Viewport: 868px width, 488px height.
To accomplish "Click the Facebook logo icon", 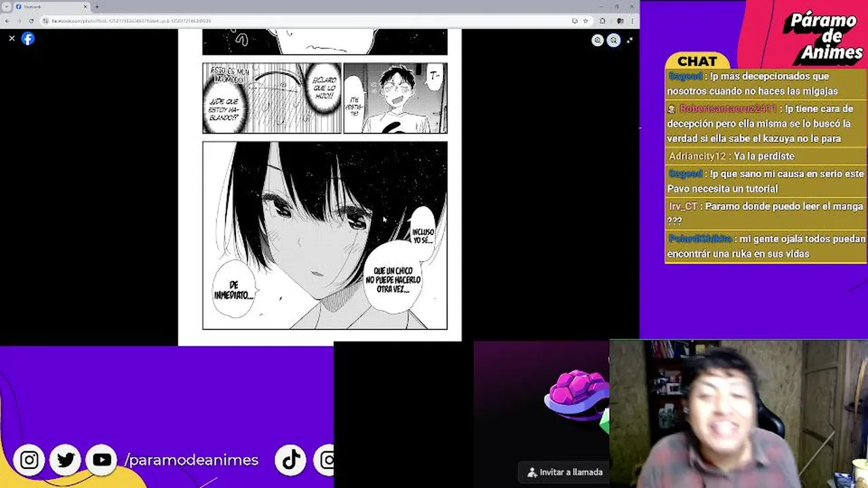I will click(x=28, y=39).
